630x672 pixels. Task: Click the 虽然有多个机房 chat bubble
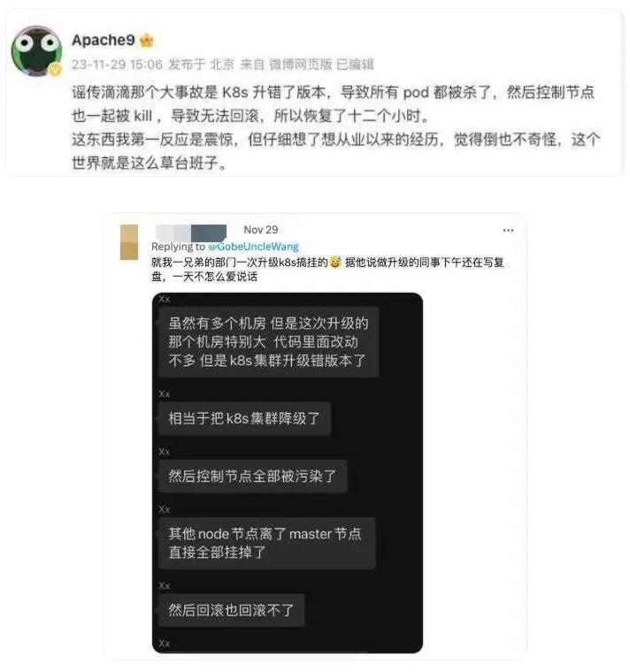tap(268, 342)
